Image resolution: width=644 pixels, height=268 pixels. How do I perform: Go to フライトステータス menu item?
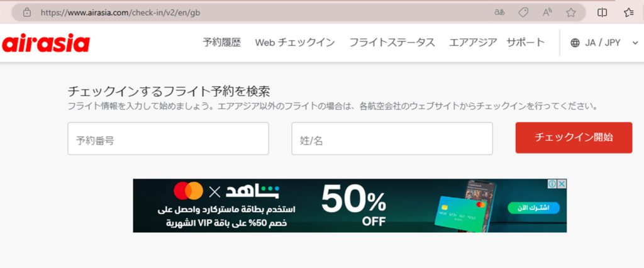pyautogui.click(x=392, y=42)
